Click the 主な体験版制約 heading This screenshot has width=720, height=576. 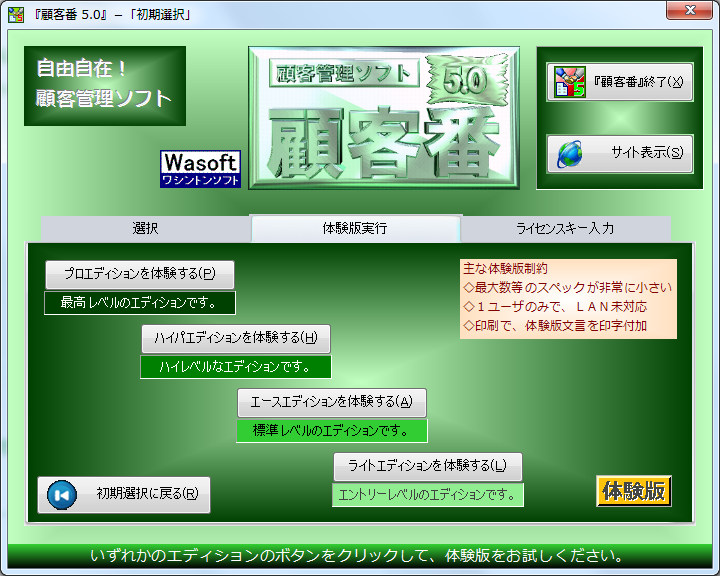click(505, 269)
